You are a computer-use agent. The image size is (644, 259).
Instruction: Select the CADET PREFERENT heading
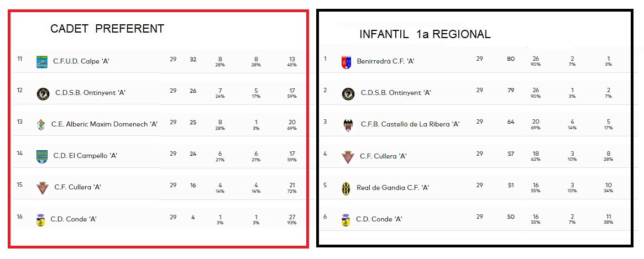pos(107,29)
